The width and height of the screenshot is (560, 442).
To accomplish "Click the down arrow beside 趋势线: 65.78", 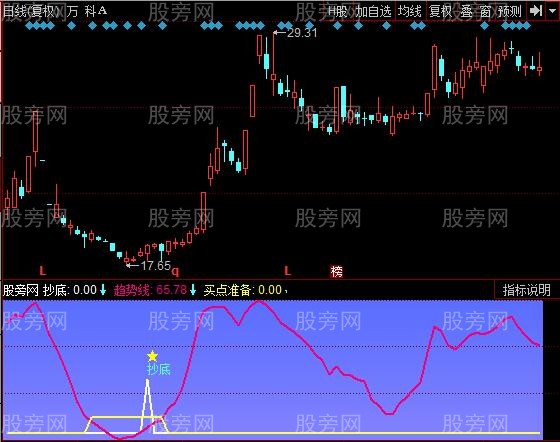I will click(193, 290).
